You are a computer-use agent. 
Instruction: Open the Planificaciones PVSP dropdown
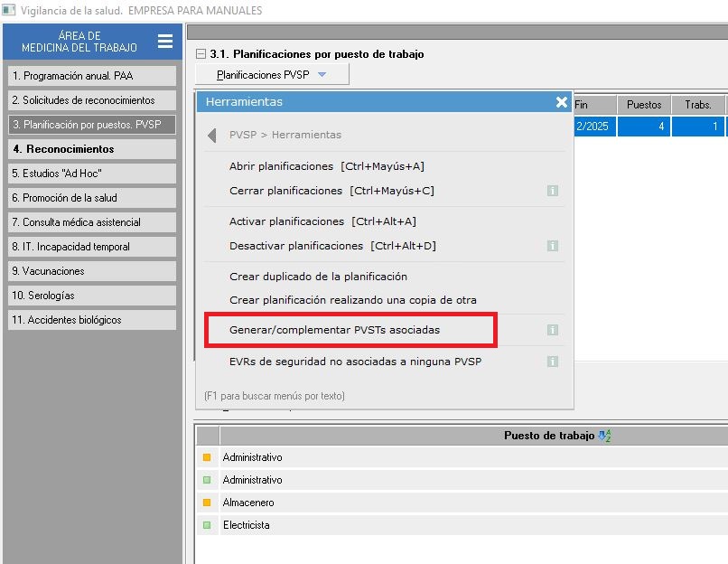[271, 75]
